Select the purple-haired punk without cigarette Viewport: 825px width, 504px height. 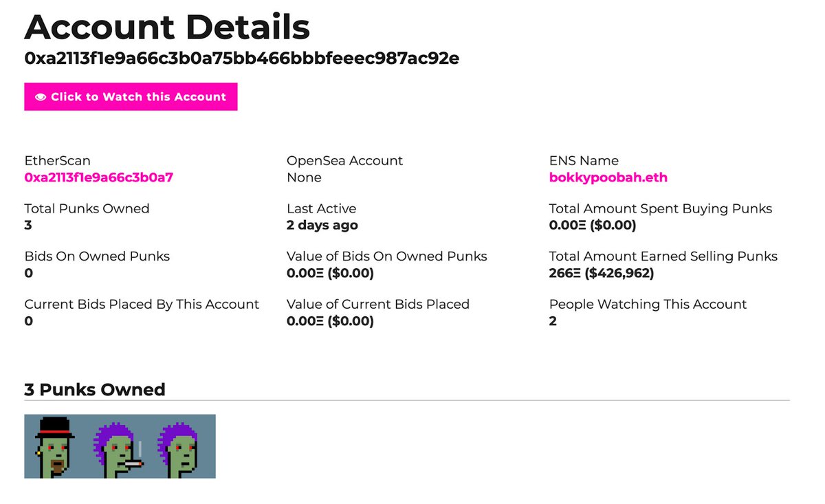[184, 446]
